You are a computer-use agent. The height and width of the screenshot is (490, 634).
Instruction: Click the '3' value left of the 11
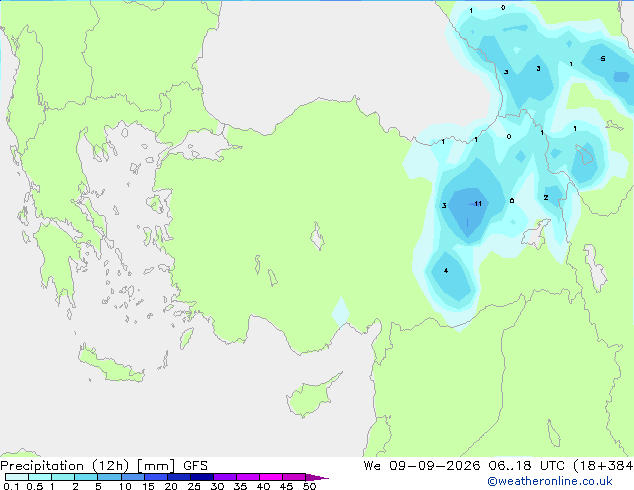tap(444, 205)
